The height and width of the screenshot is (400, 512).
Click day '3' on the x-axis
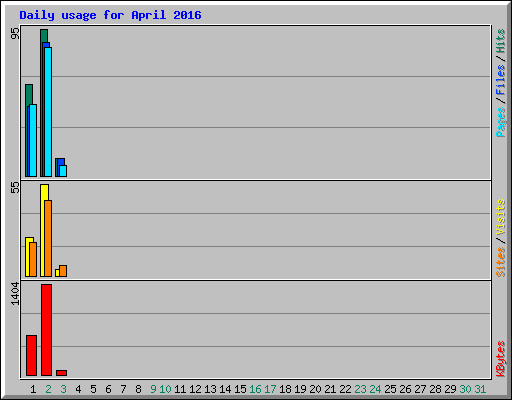[x=63, y=389]
